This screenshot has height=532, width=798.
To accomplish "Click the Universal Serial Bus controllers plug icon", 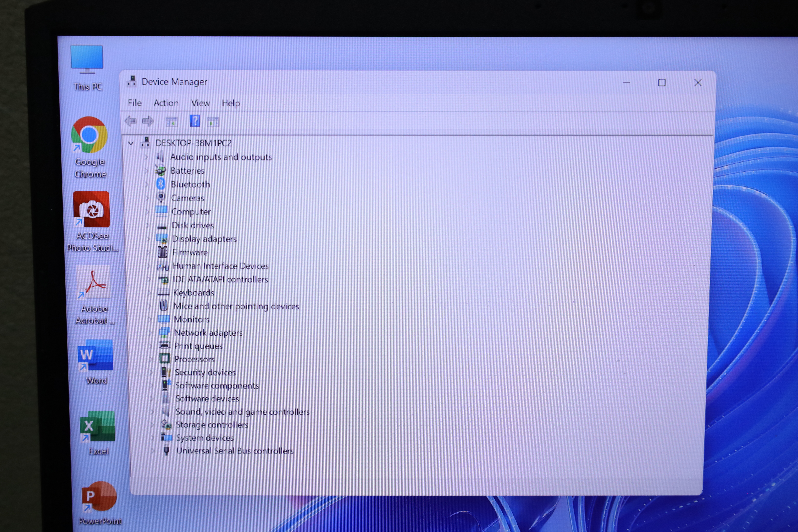I will (166, 450).
